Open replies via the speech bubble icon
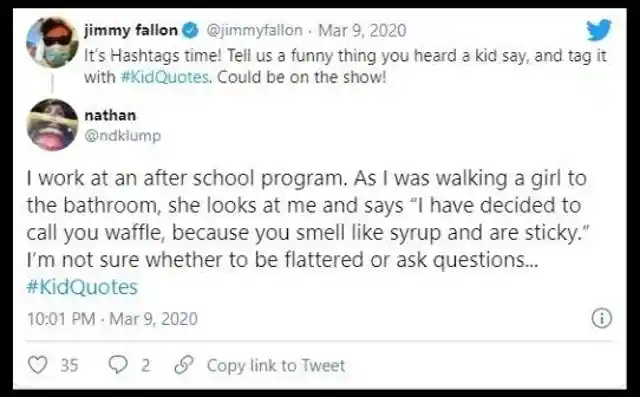 pos(118,365)
